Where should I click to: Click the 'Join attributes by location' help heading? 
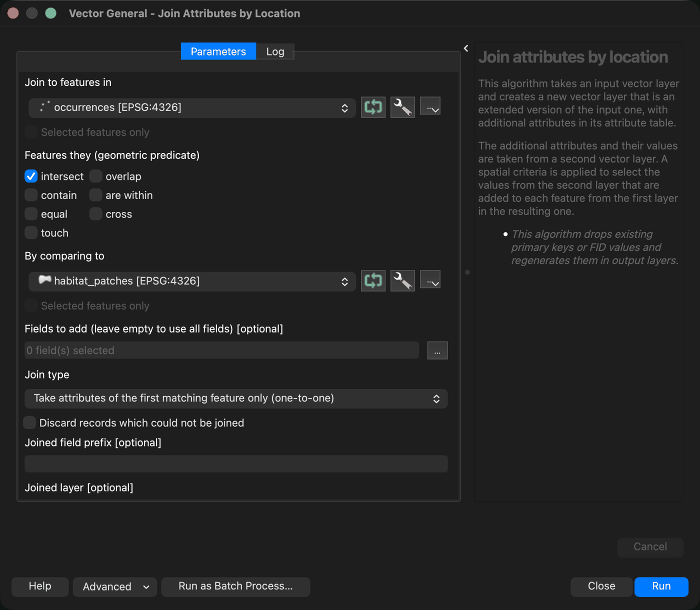click(573, 57)
